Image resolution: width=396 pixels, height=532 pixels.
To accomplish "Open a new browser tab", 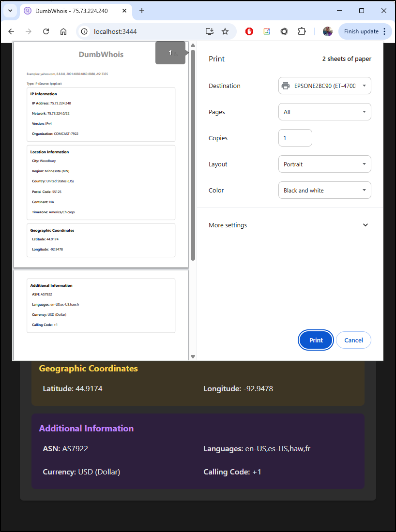I will coord(142,11).
